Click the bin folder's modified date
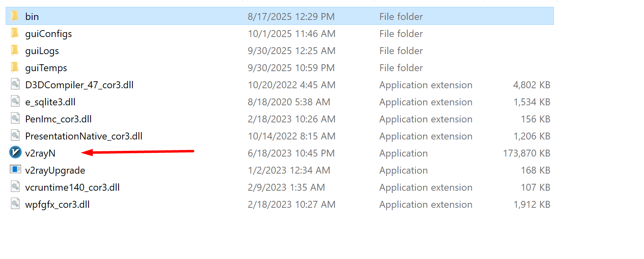Screen dimensions: 644x259 (291, 17)
